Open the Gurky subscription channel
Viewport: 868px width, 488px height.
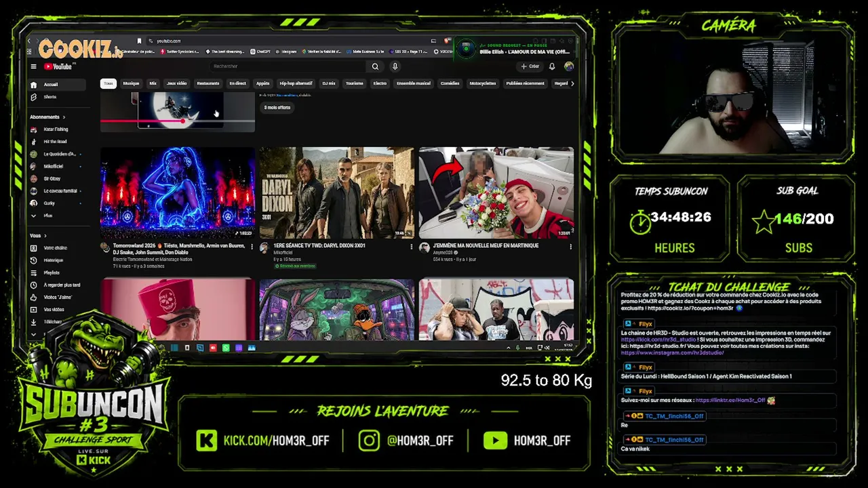[x=58, y=203]
